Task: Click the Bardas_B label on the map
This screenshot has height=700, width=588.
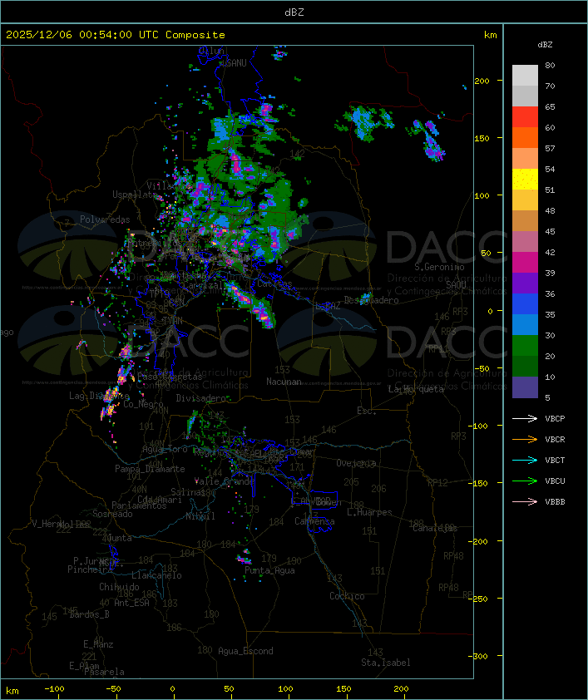Action: pyautogui.click(x=90, y=614)
